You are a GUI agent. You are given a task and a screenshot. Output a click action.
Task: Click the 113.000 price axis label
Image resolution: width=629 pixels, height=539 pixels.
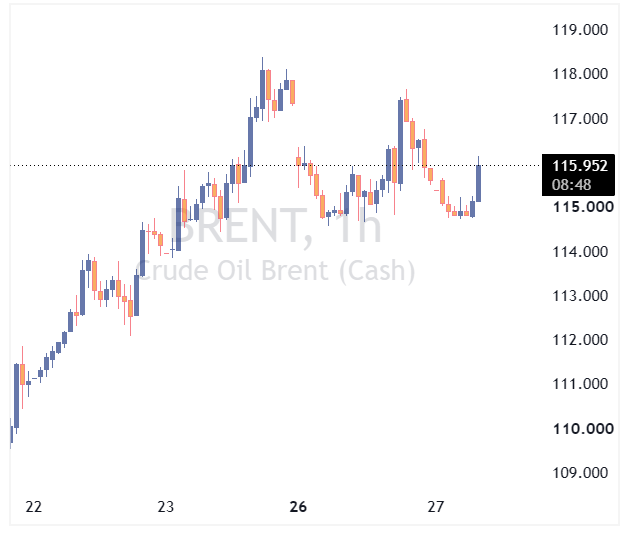[580, 296]
